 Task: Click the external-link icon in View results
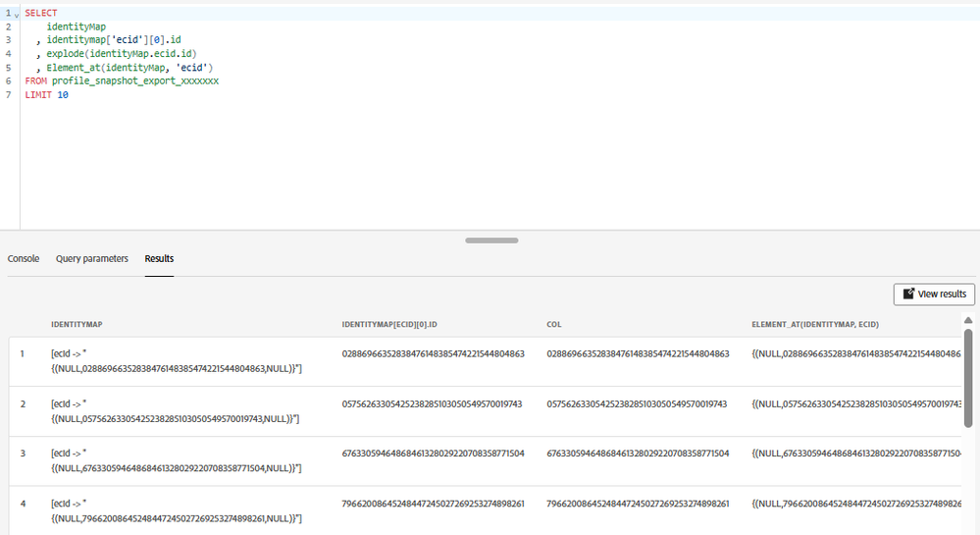908,294
